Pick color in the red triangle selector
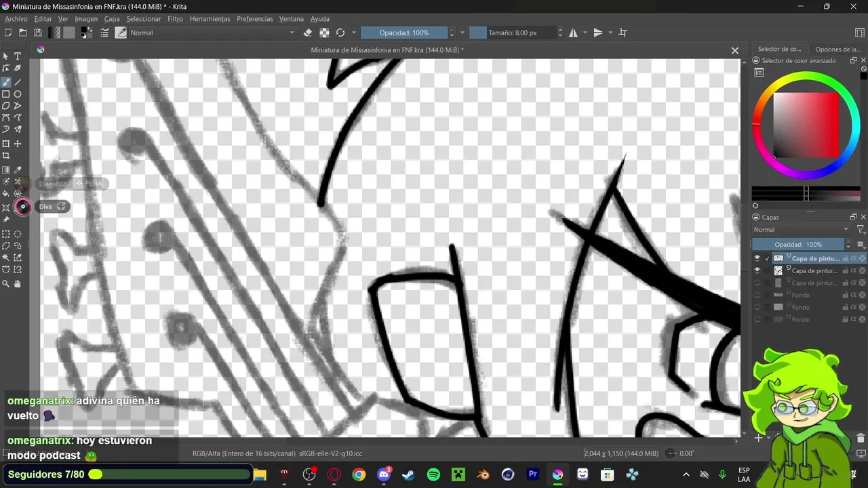Viewport: 868px width, 488px height. (x=806, y=125)
